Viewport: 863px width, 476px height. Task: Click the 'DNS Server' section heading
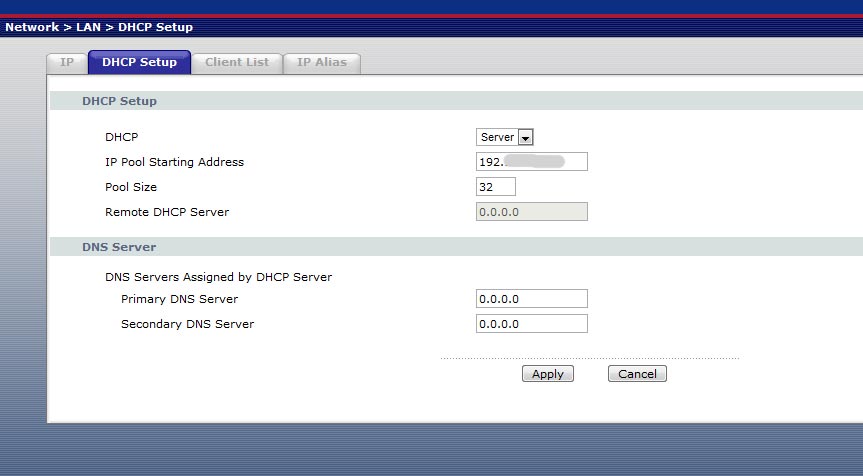pos(119,247)
